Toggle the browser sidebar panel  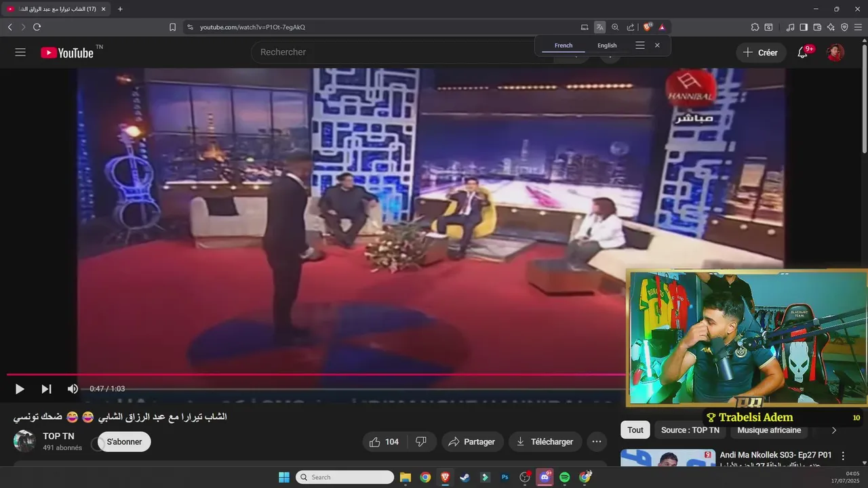coord(804,27)
